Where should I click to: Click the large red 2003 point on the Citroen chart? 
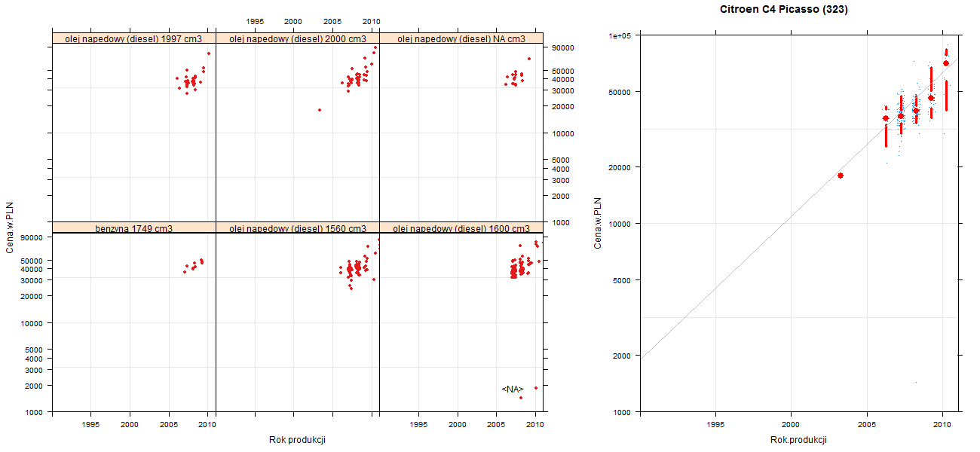coord(841,176)
